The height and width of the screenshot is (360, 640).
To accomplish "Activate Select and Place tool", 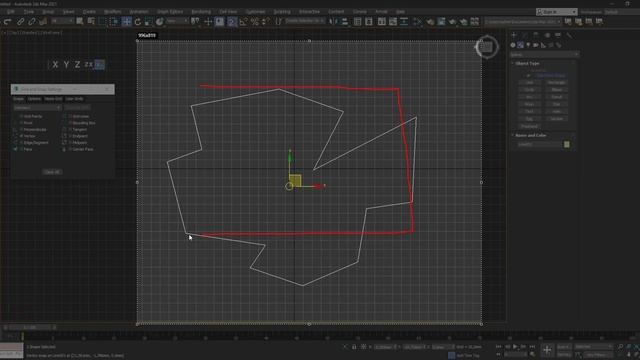I will [160, 21].
